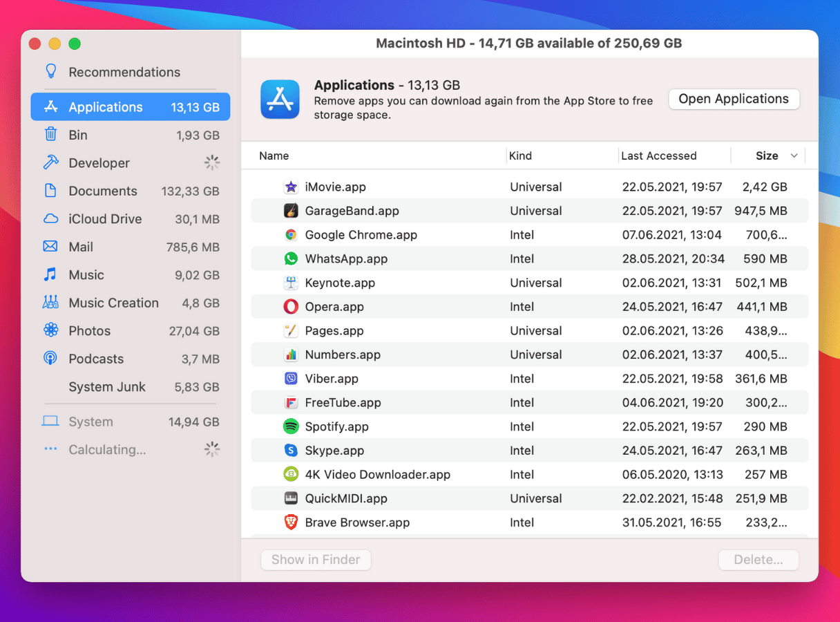Click the Developer hammer icon
Image resolution: width=840 pixels, height=622 pixels.
tap(50, 162)
